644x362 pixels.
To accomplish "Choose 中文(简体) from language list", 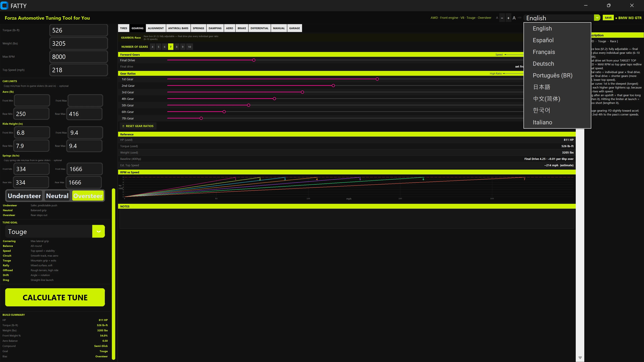I will [557, 99].
